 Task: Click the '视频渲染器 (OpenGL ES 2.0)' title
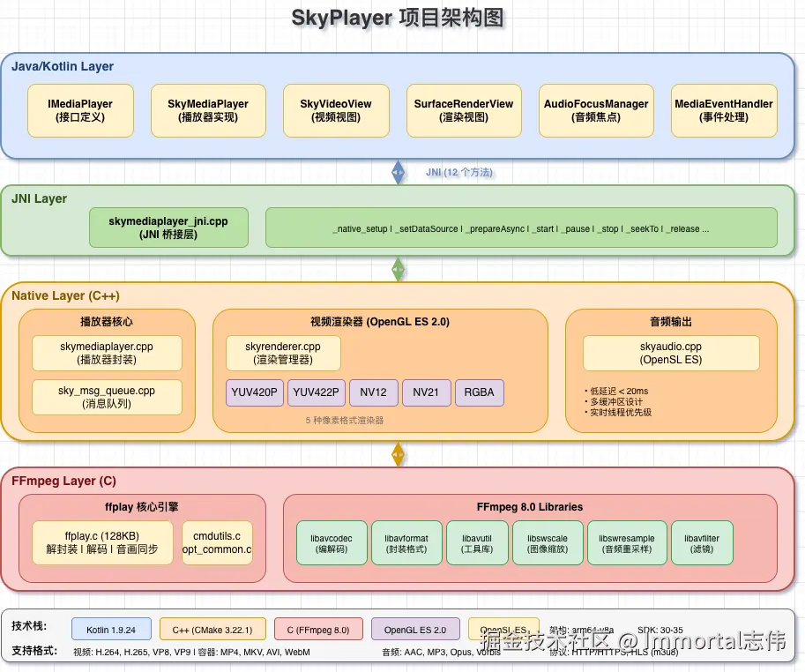point(380,321)
